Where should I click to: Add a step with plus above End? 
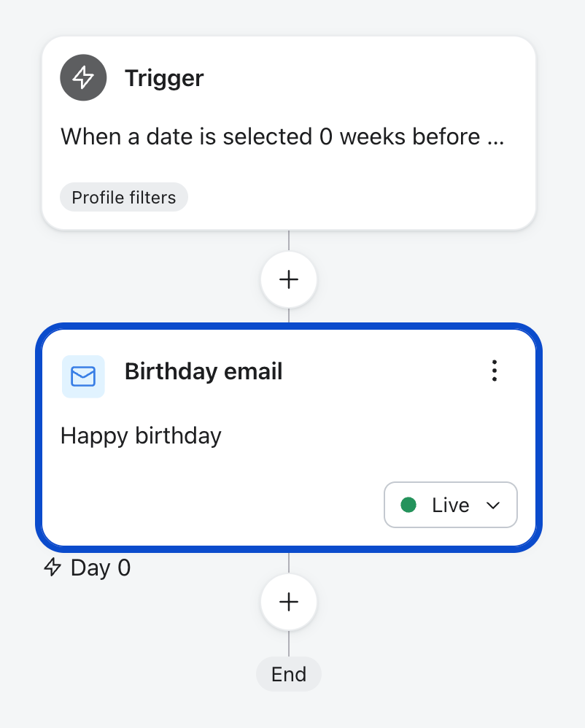click(289, 603)
